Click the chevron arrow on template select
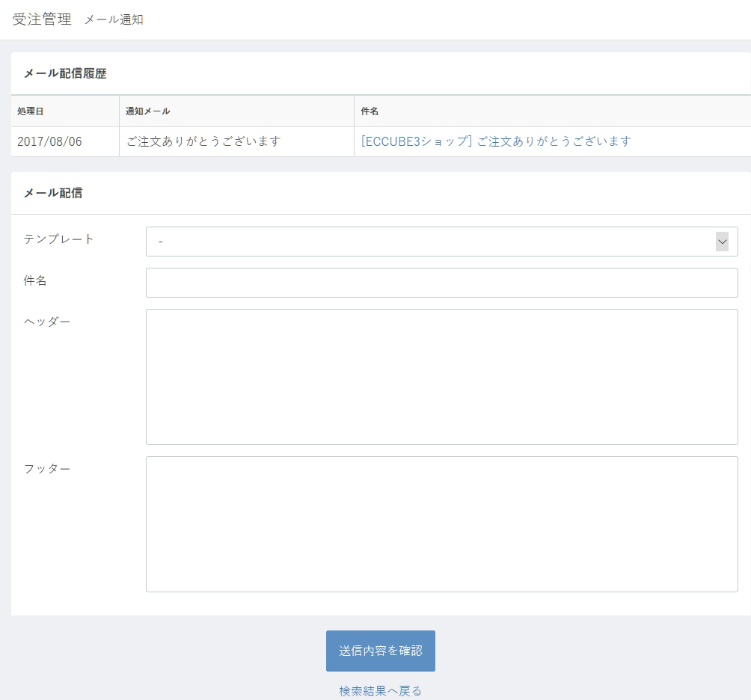Viewport: 751px width, 700px height. 722,242
